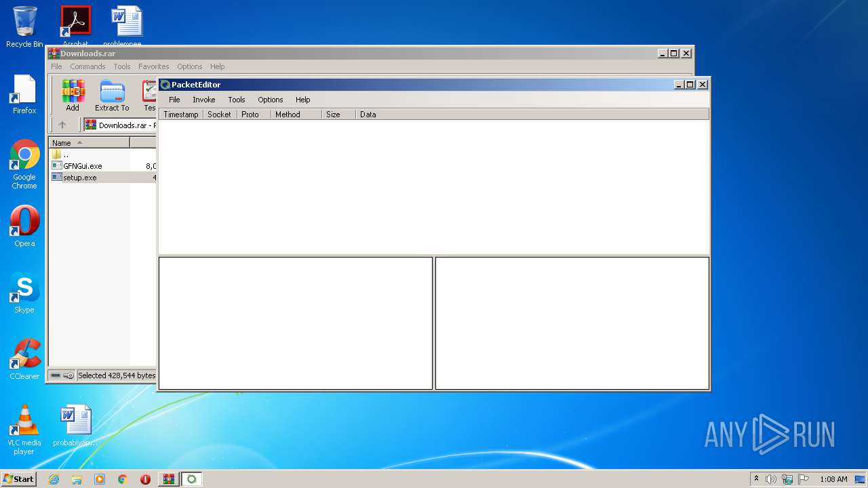
Task: Click the PacketEditor title bar icon
Action: 165,85
